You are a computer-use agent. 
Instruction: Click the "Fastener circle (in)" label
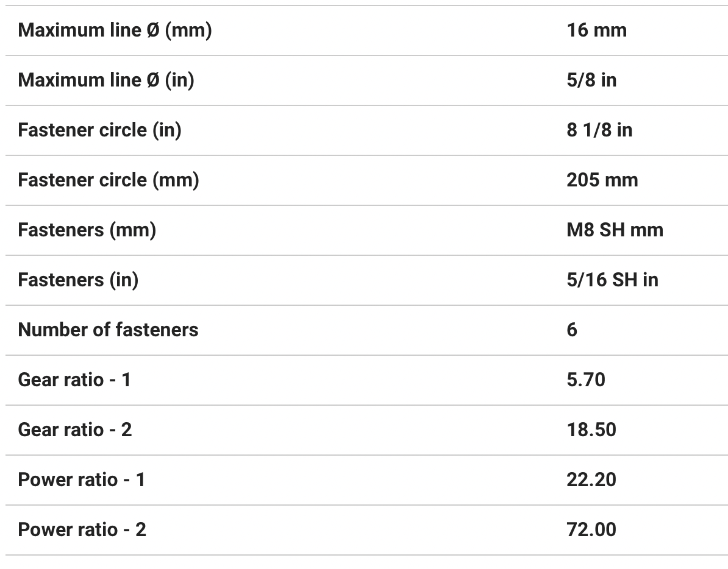pyautogui.click(x=99, y=130)
